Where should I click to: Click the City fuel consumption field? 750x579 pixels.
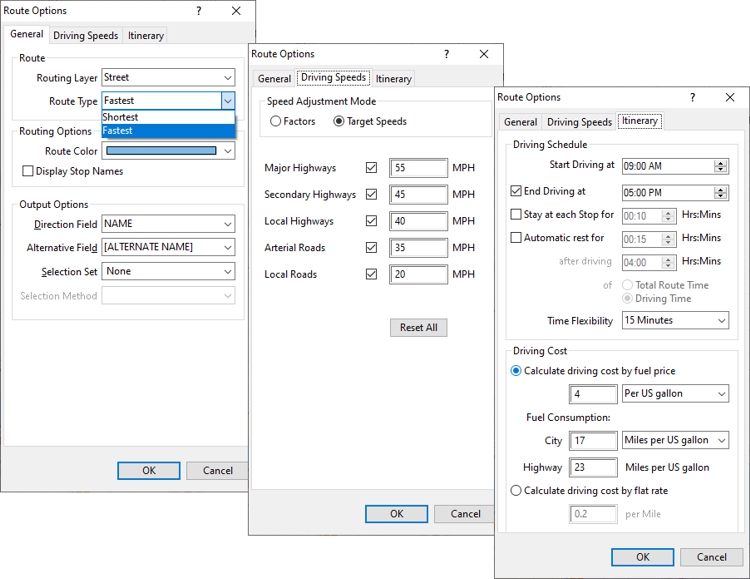click(x=593, y=441)
